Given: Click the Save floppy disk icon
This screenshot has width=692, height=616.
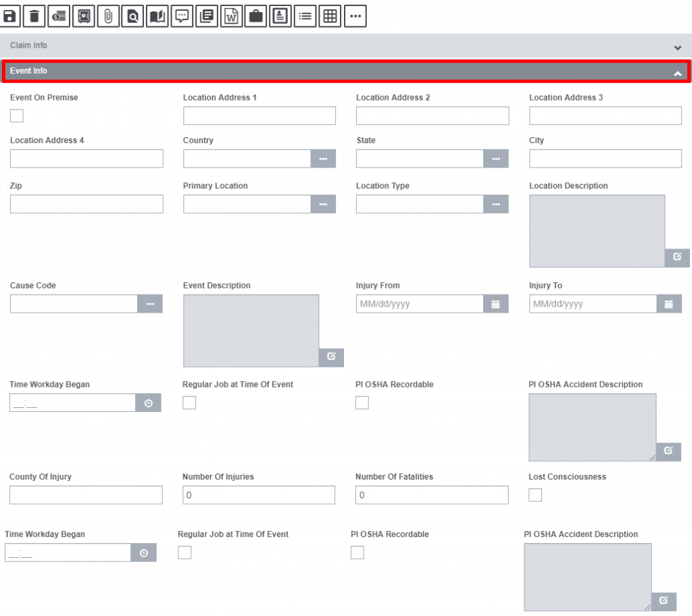Looking at the screenshot, I should 10,16.
